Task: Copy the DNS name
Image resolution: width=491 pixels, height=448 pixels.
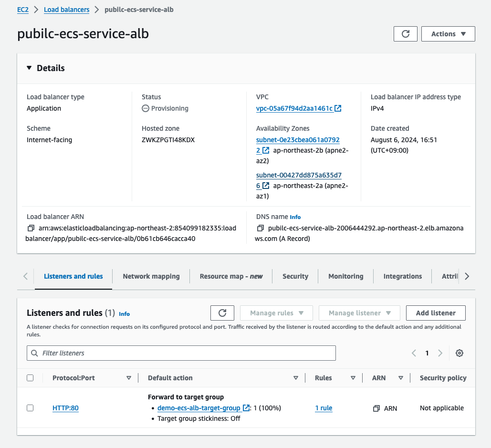Action: (x=260, y=228)
